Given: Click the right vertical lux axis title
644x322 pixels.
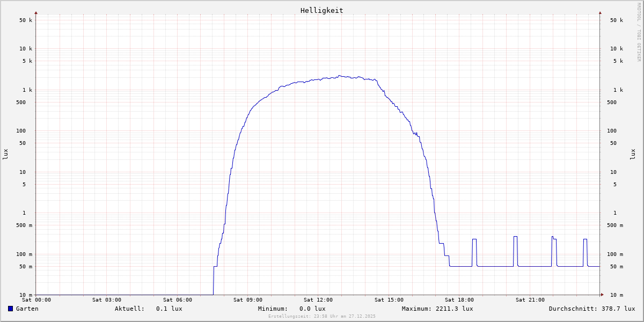Looking at the screenshot, I should coord(633,154).
